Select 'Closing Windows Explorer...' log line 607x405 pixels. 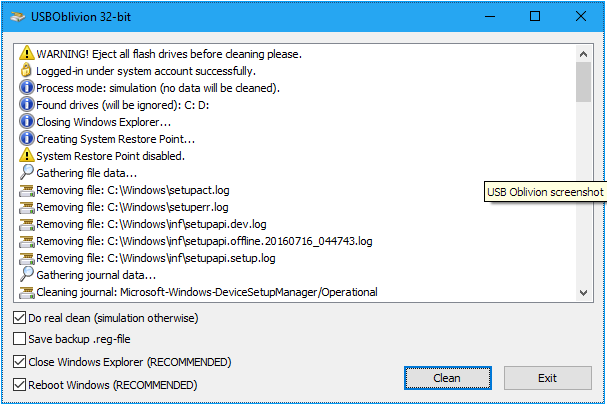(x=103, y=122)
